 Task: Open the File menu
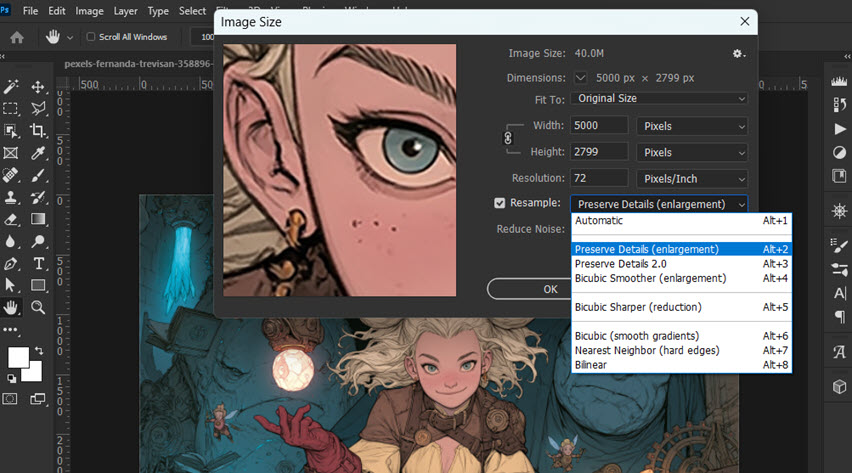(x=30, y=11)
